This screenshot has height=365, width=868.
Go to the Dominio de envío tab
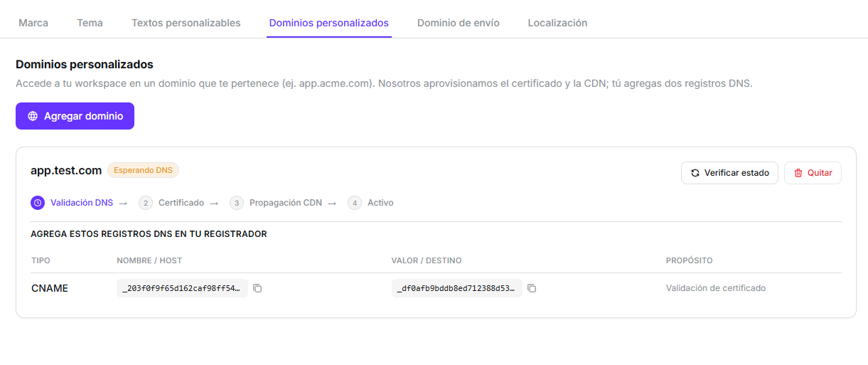[459, 23]
